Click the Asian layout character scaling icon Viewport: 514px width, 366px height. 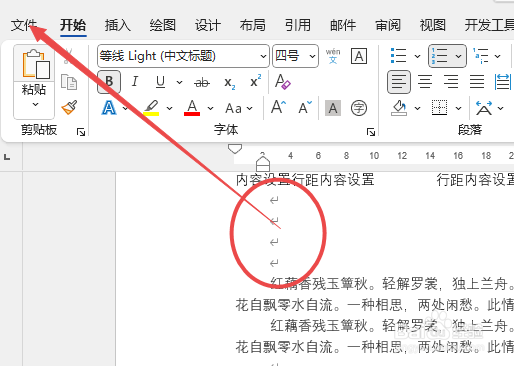pyautogui.click(x=484, y=108)
